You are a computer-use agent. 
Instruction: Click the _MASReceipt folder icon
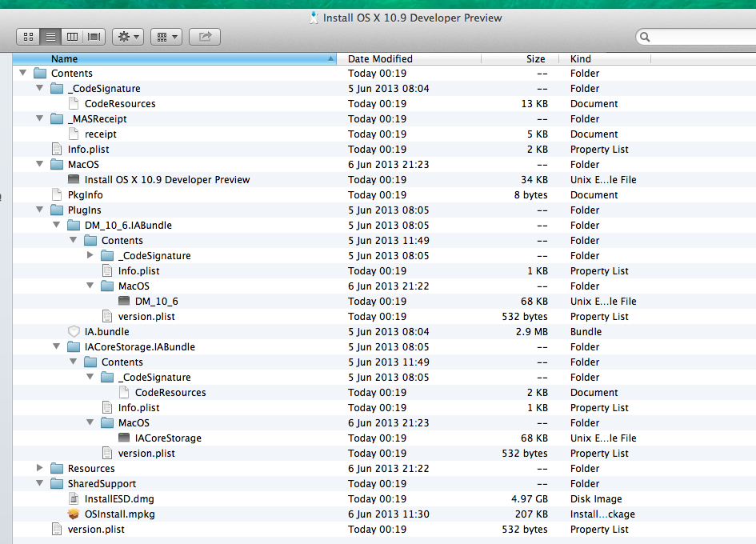57,118
